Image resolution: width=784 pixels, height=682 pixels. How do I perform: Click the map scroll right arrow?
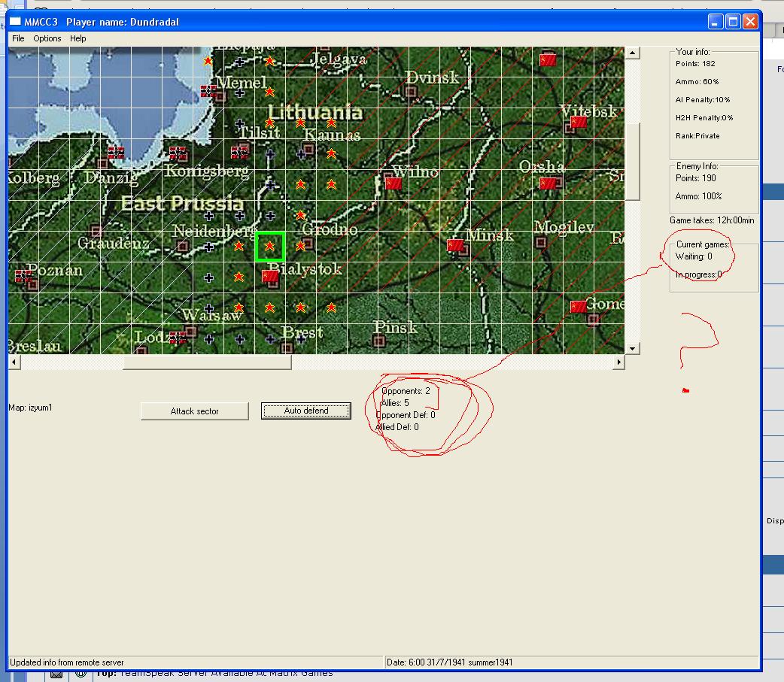click(619, 362)
